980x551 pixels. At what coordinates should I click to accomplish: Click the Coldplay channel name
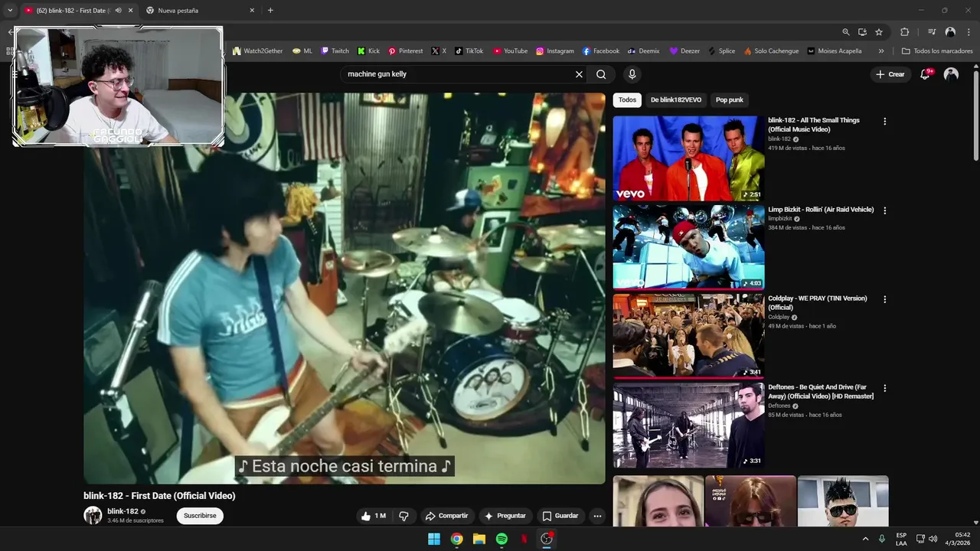[779, 317]
